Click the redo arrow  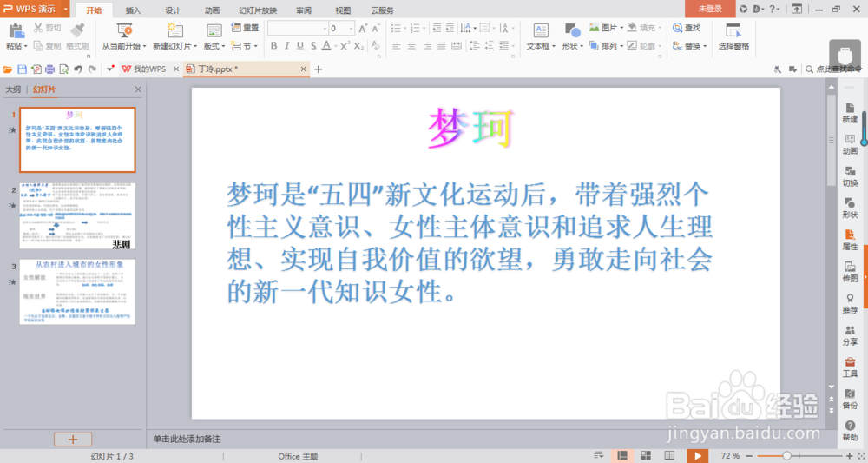pyautogui.click(x=92, y=69)
